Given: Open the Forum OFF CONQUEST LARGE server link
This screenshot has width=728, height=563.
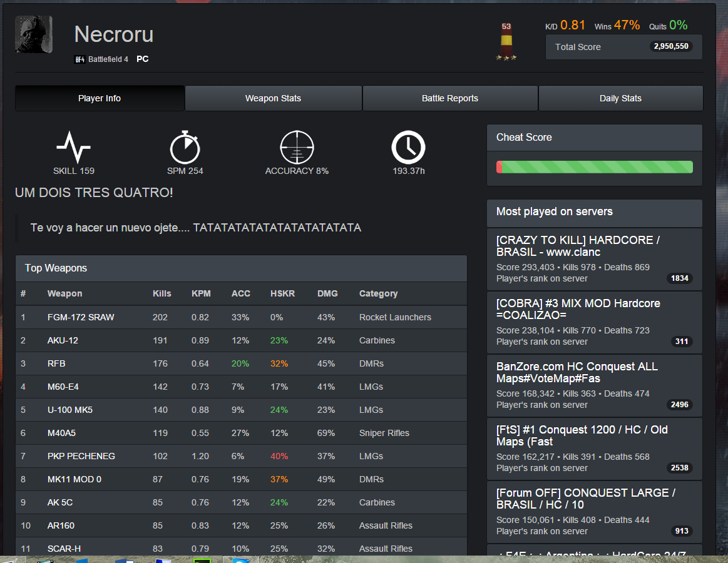Looking at the screenshot, I should [x=586, y=499].
